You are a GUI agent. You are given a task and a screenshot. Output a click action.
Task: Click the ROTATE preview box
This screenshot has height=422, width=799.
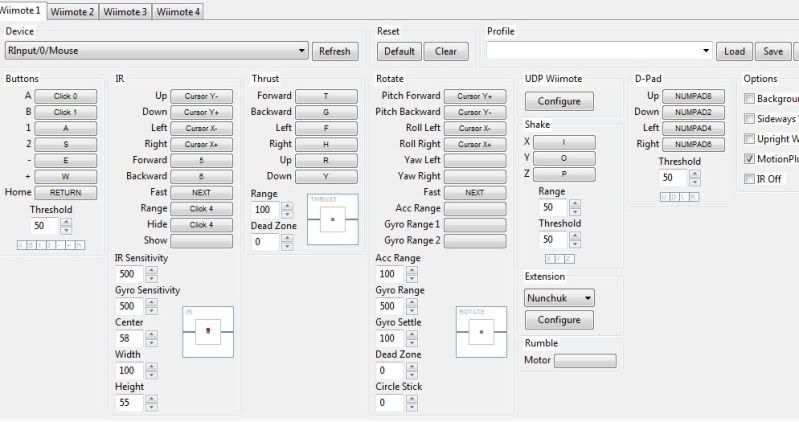pyautogui.click(x=481, y=332)
